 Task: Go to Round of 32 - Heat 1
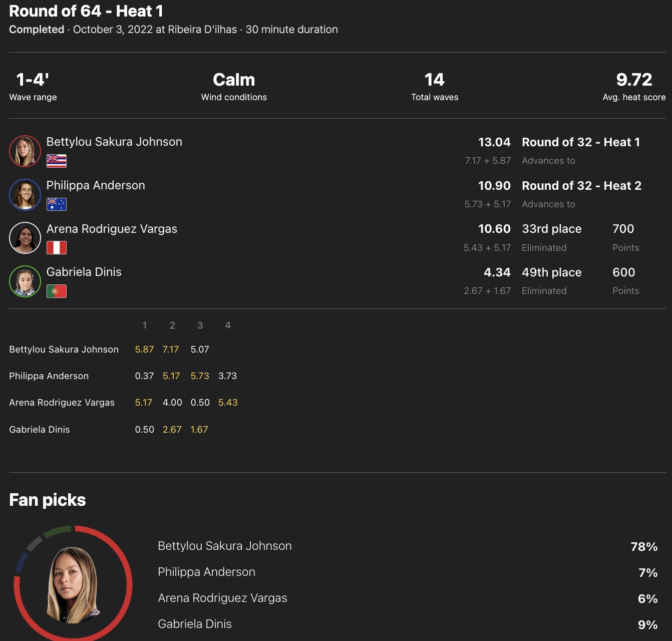tap(581, 142)
